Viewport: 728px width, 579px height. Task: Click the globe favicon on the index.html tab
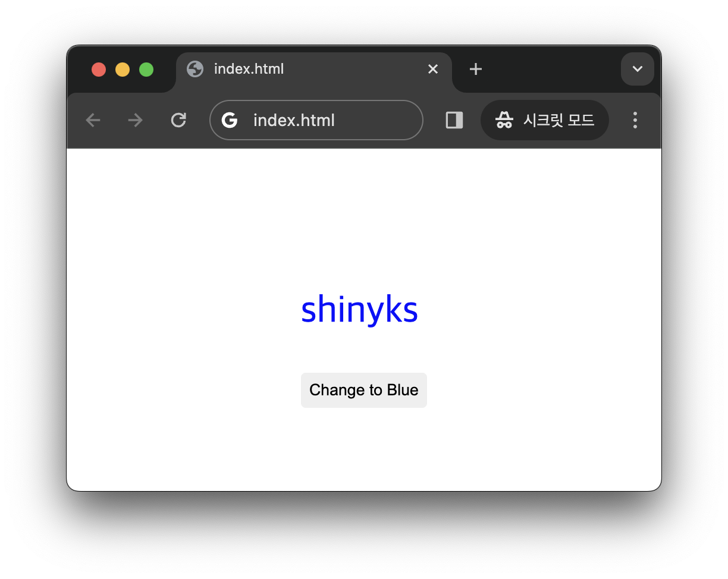coord(195,69)
